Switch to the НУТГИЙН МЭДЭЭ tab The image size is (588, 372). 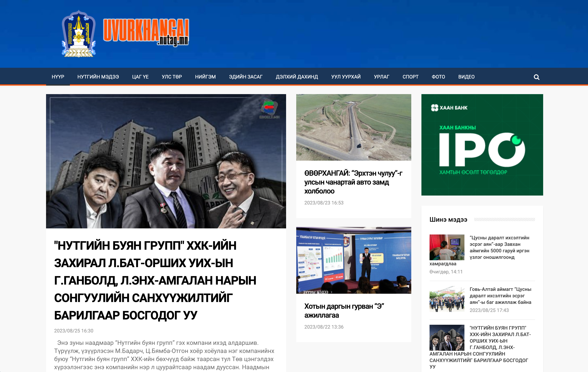pos(98,76)
